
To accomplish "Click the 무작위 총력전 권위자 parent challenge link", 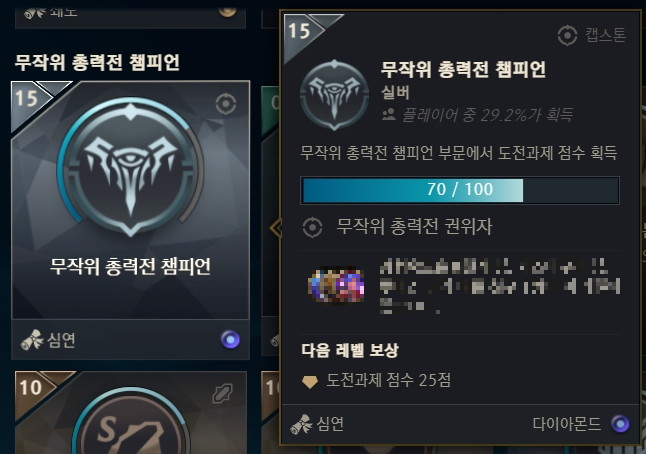I will click(x=414, y=227).
